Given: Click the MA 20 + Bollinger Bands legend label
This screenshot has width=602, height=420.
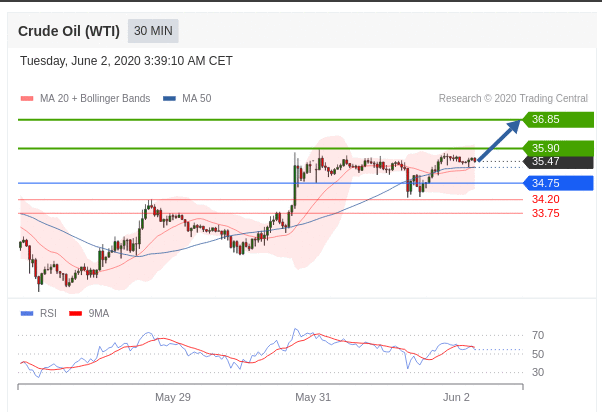Looking at the screenshot, I should click(x=95, y=99).
